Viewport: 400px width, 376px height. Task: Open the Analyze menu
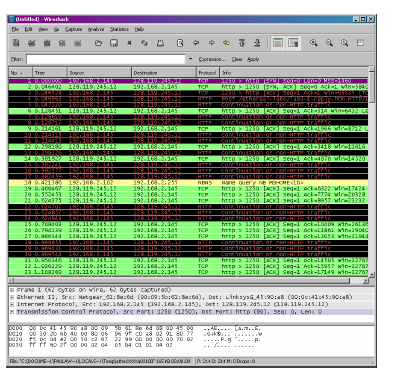[96, 29]
